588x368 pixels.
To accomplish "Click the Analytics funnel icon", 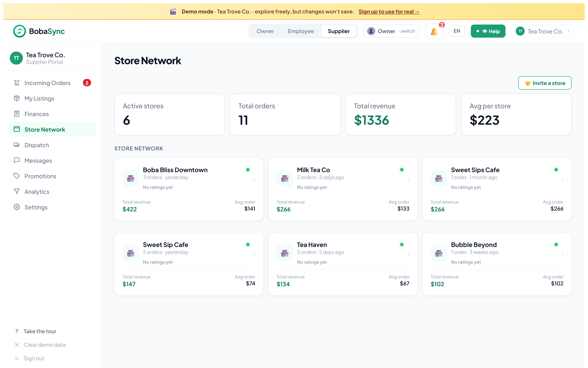I will pyautogui.click(x=17, y=192).
